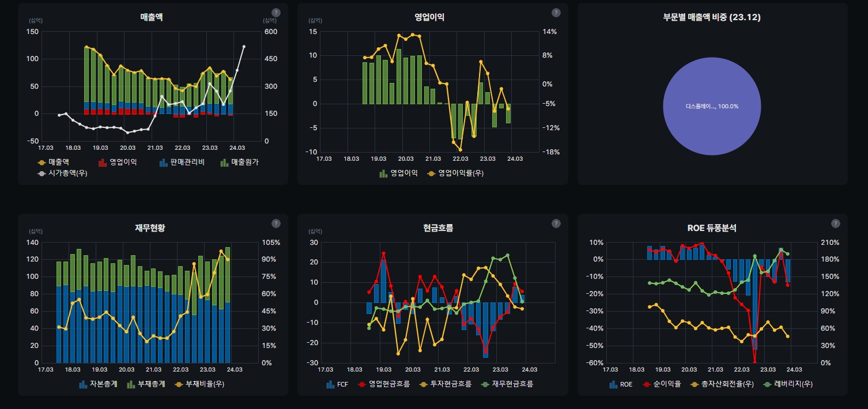Click help icon on 영업이익 chart
This screenshot has width=868, height=409.
point(556,13)
